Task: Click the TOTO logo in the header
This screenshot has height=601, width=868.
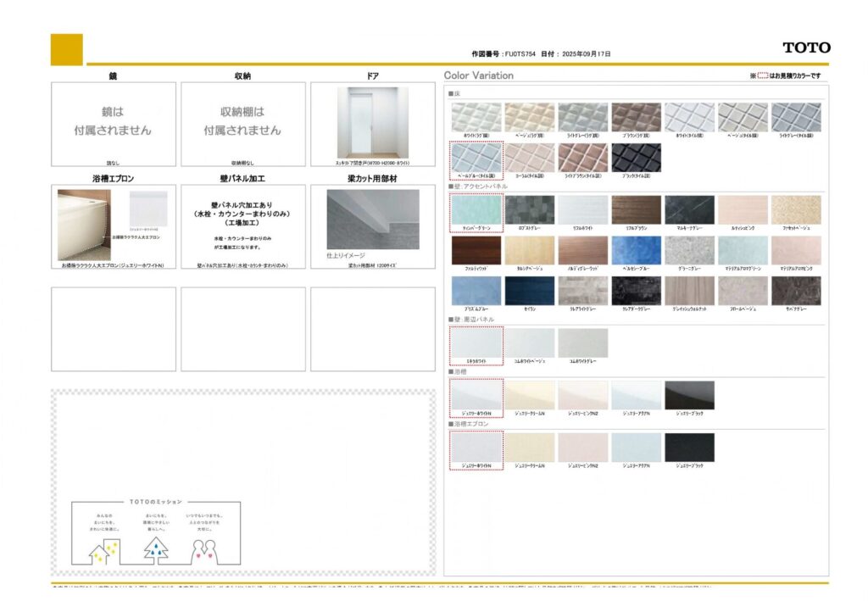Action: [806, 47]
